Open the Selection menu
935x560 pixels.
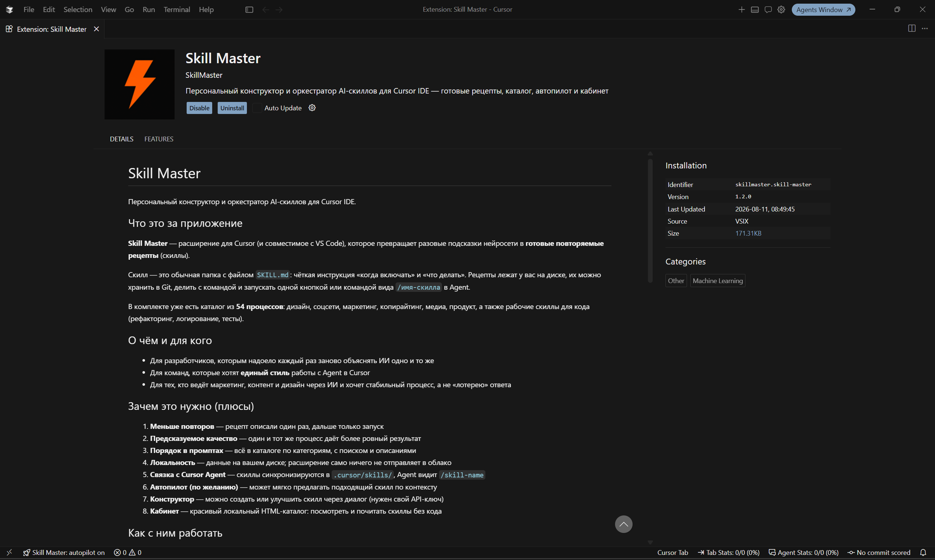point(78,9)
